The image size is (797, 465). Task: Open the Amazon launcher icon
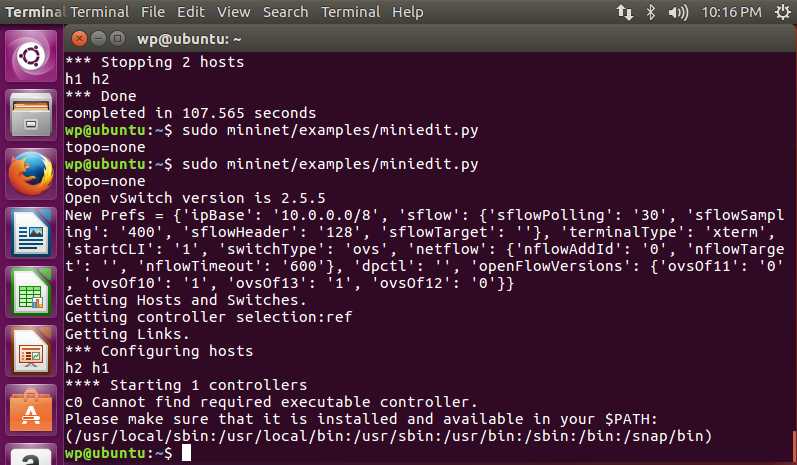pos(31,454)
